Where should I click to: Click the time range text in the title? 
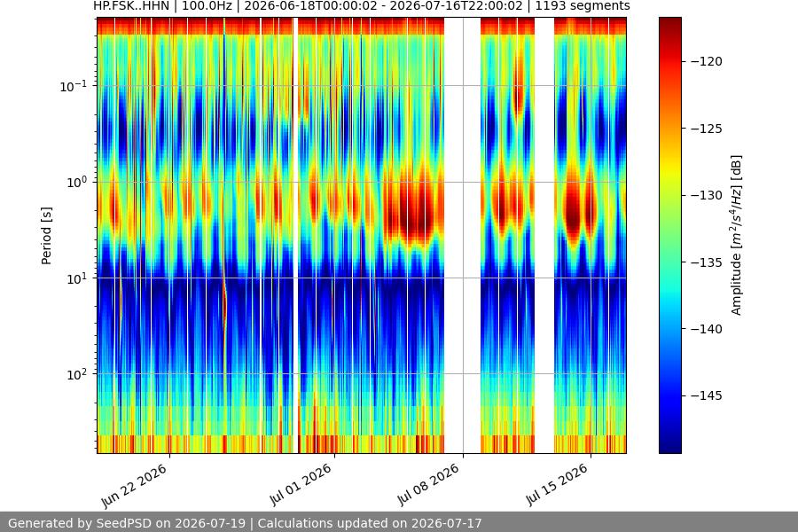(383, 6)
